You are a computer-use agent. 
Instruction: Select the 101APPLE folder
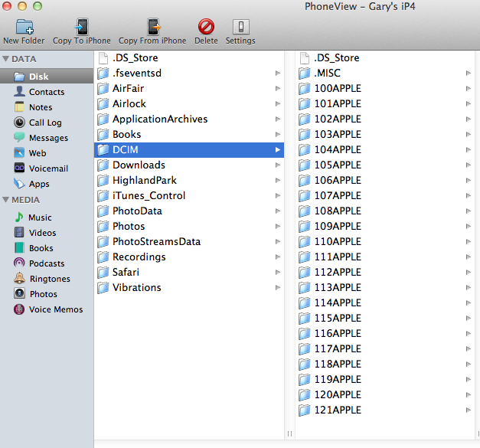point(385,104)
